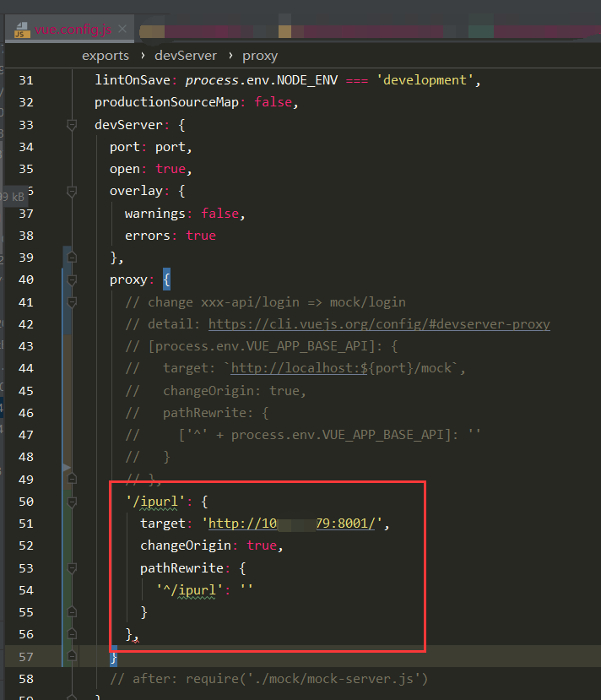Viewport: 601px width, 700px height.
Task: Open the target http://10...79:8001/ URL
Action: [292, 524]
